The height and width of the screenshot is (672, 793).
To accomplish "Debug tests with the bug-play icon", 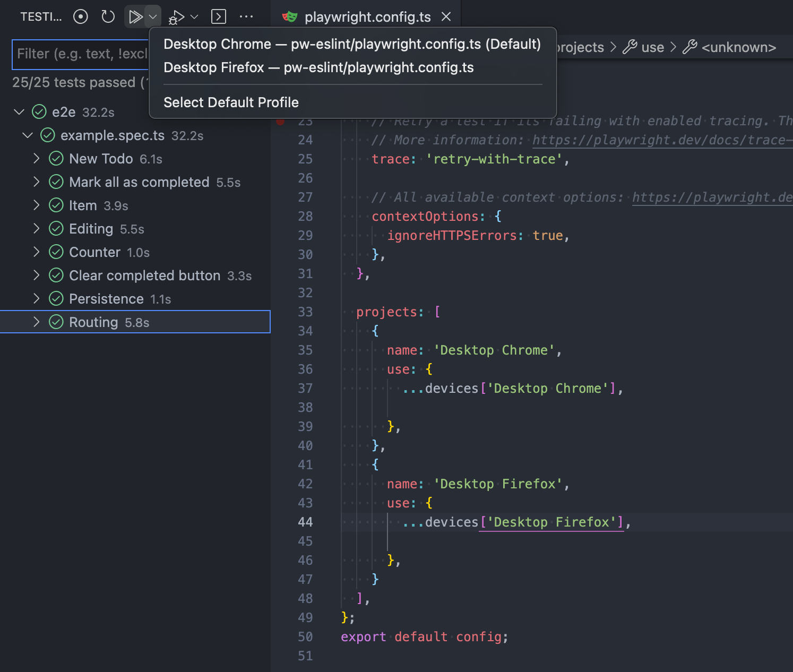I will pos(176,18).
